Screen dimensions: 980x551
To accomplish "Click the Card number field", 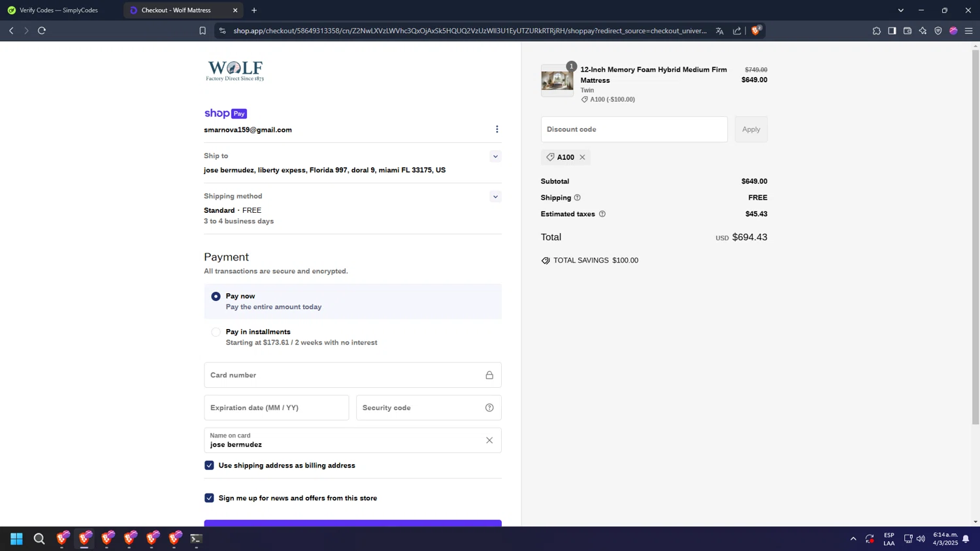I will tap(353, 375).
